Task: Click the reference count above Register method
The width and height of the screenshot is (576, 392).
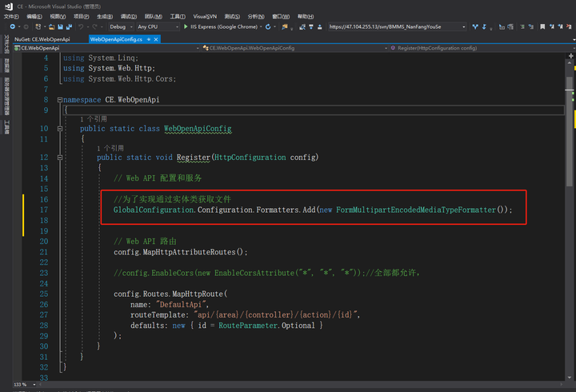Action: [x=110, y=148]
